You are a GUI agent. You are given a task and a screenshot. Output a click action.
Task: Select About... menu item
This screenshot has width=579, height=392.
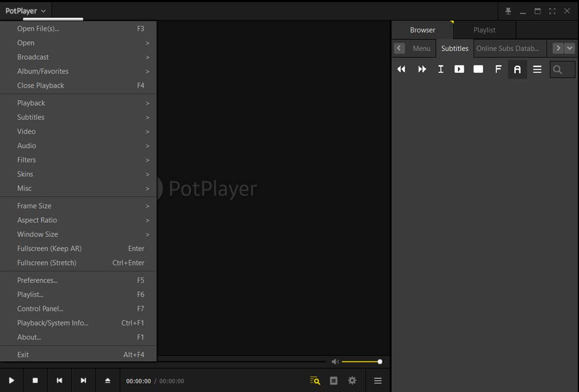click(78, 337)
